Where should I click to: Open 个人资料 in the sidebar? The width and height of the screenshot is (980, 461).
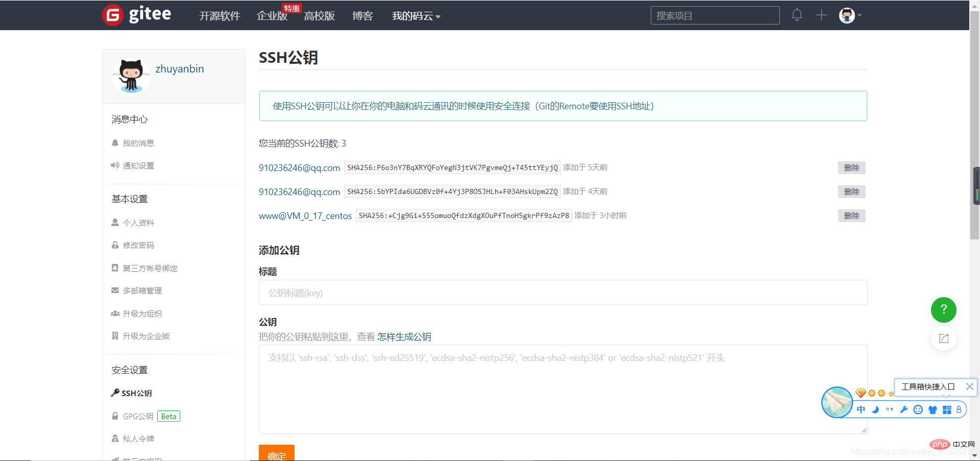click(138, 223)
